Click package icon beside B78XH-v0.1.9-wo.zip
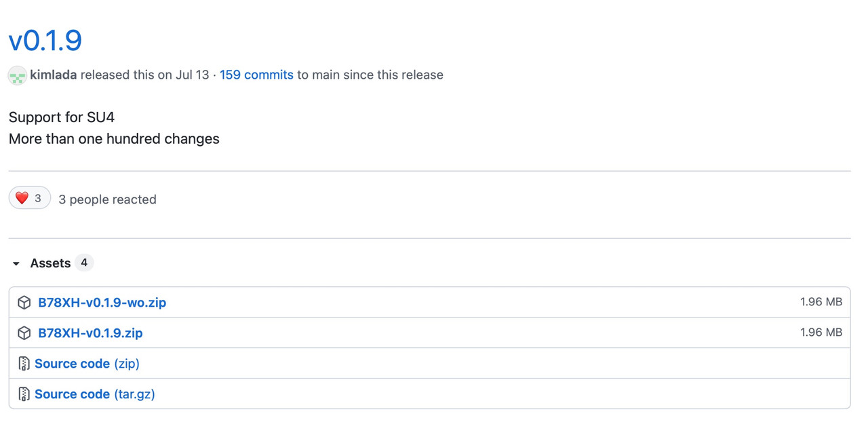868x439 pixels. point(24,303)
